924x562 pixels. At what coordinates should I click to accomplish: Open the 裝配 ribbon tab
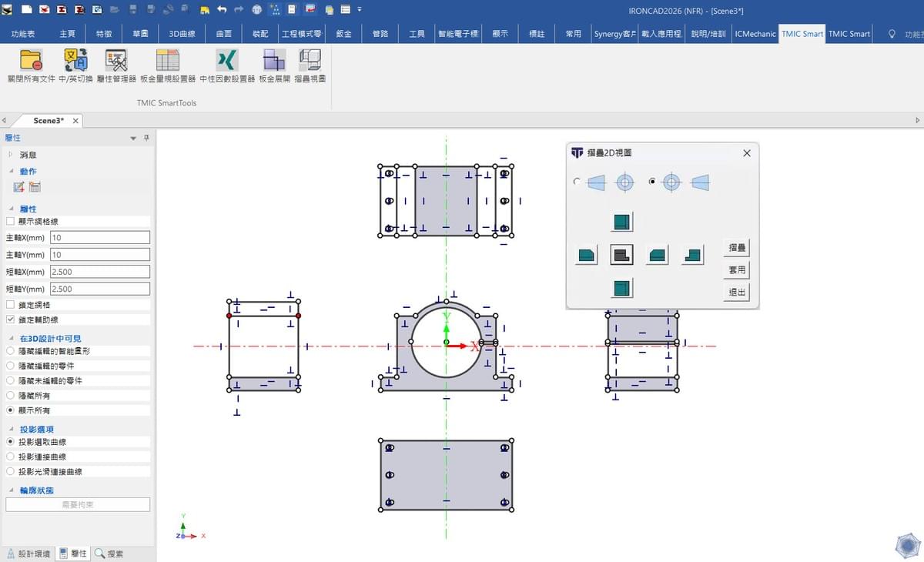260,34
